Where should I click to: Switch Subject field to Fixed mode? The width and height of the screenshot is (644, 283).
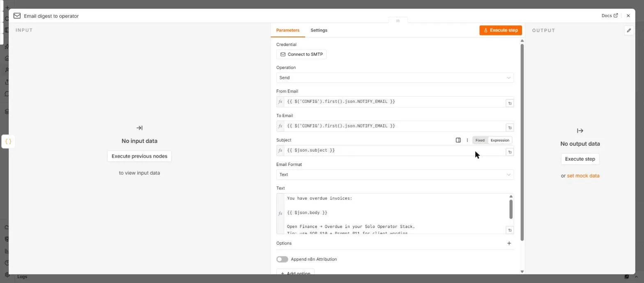480,140
